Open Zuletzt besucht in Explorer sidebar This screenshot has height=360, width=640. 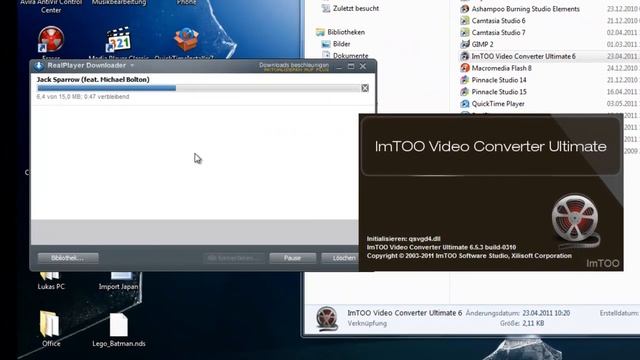pyautogui.click(x=356, y=8)
